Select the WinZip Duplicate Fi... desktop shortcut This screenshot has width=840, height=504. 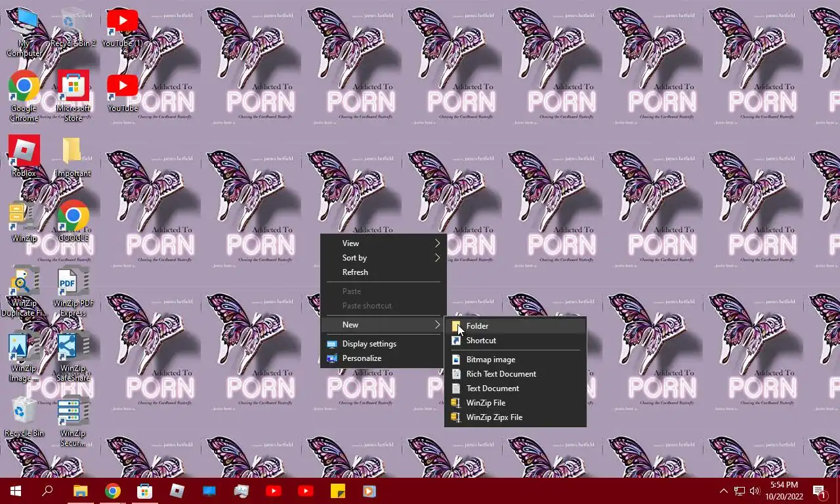(x=24, y=291)
